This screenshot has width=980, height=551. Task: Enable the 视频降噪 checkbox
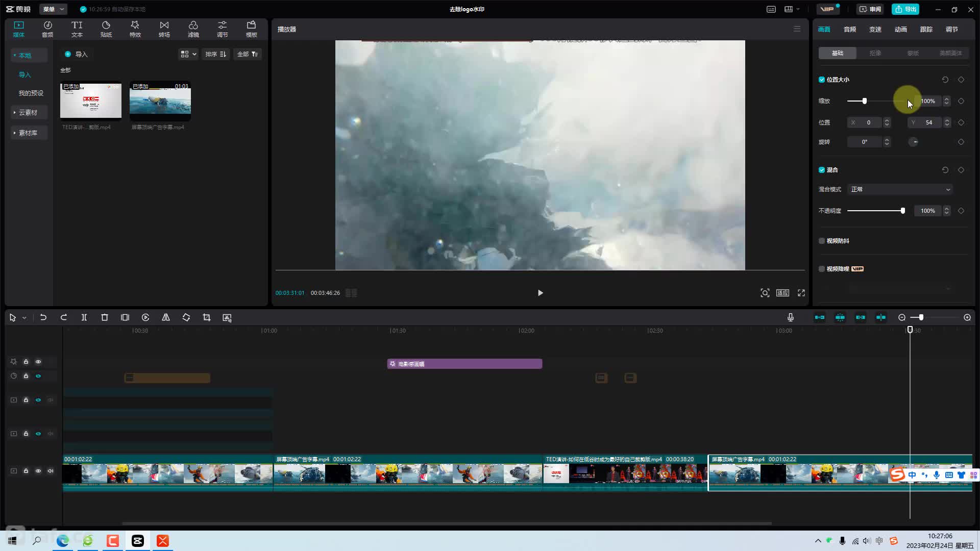coord(822,269)
